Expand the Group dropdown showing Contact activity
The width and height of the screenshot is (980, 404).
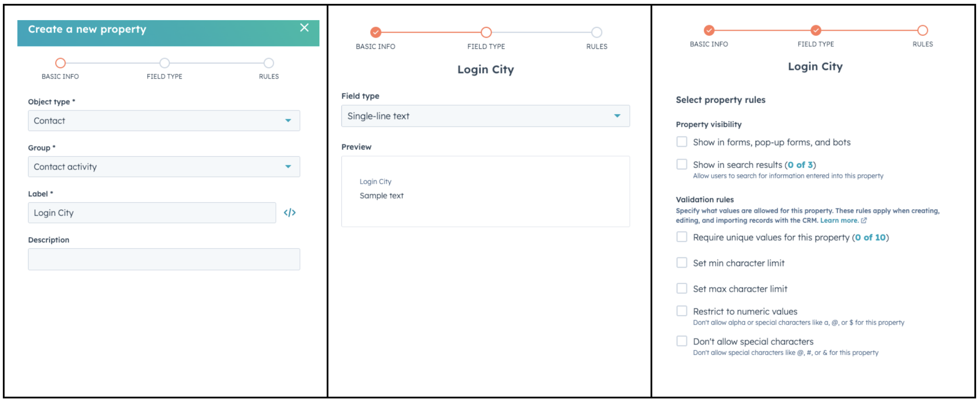click(x=163, y=167)
